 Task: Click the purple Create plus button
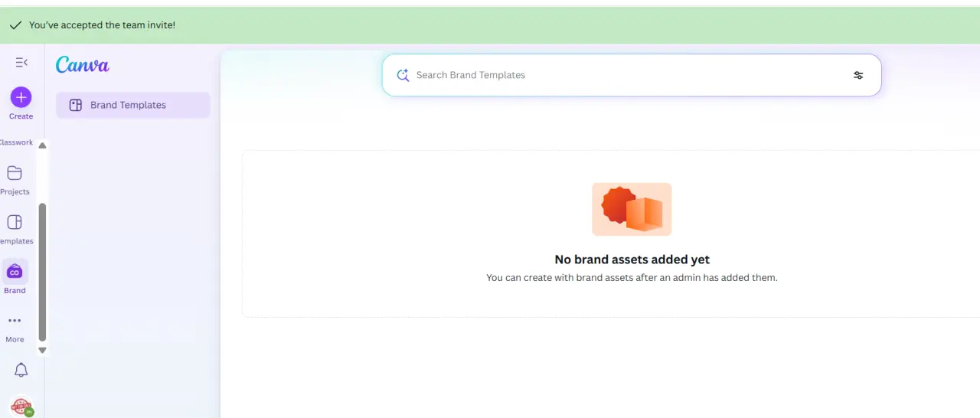(21, 97)
